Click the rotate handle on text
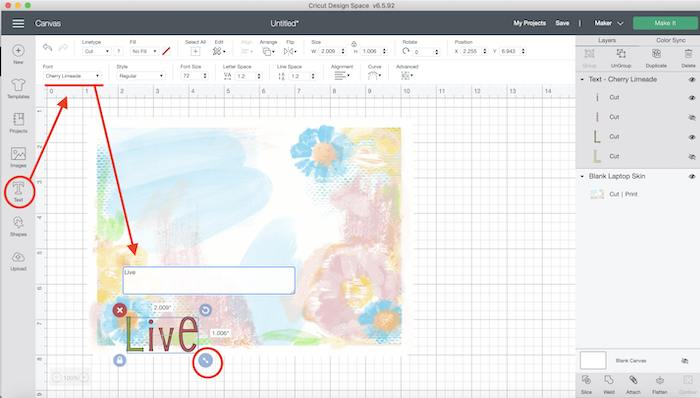This screenshot has height=398, width=700. pos(205,310)
